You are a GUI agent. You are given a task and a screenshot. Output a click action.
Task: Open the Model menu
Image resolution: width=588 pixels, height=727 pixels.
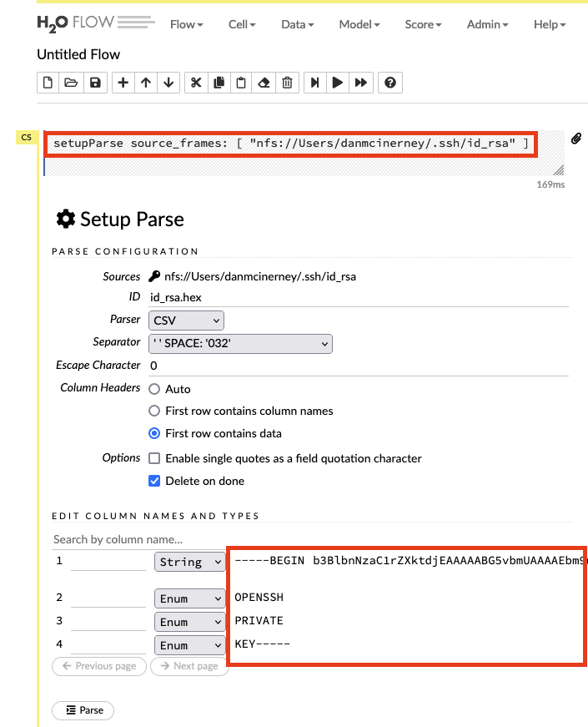coord(359,24)
